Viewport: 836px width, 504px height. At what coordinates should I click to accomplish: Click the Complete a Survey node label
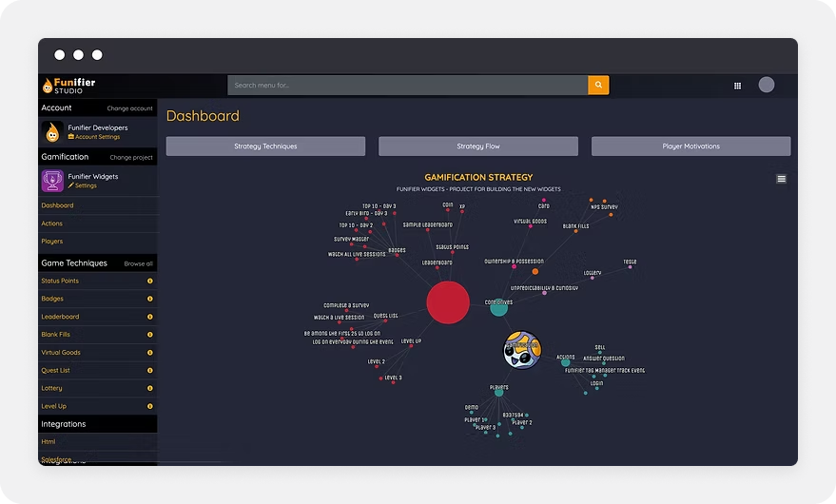pos(346,305)
